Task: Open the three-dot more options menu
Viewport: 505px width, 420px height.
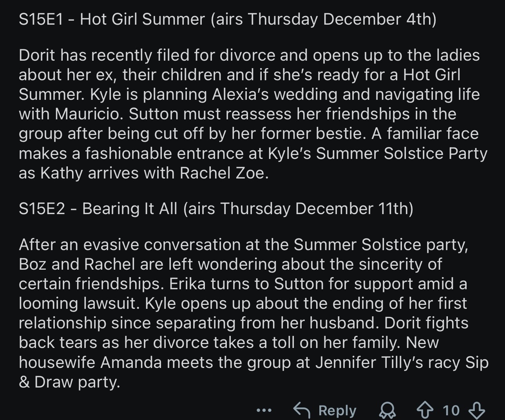Action: coord(264,411)
